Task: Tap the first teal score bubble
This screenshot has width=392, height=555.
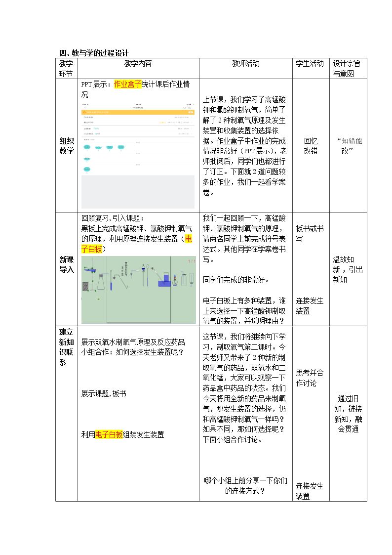Action: click(x=87, y=147)
